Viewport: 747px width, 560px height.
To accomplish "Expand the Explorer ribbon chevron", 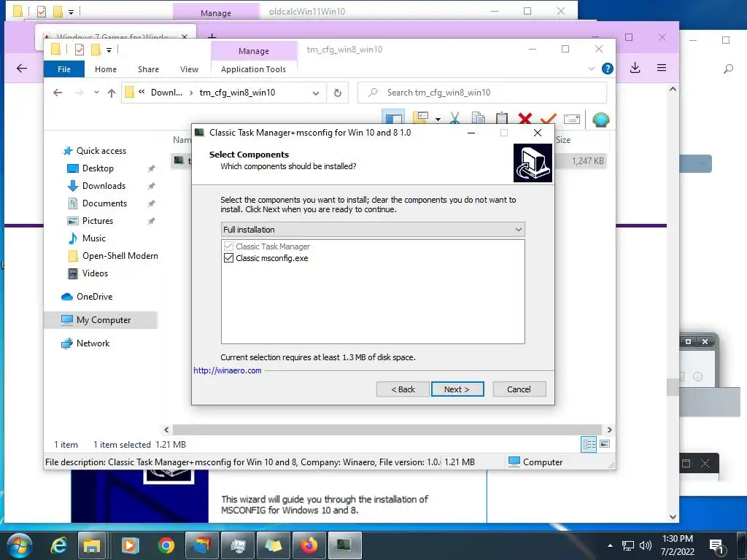I will [591, 69].
